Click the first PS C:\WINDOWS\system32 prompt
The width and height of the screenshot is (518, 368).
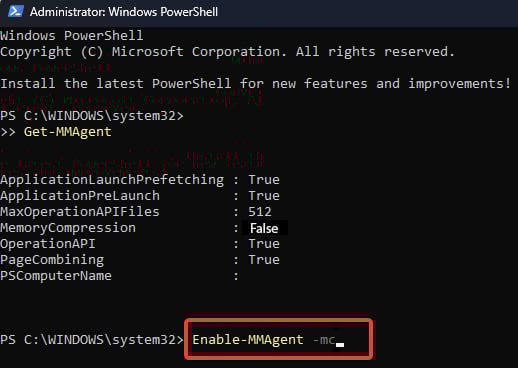(92, 116)
